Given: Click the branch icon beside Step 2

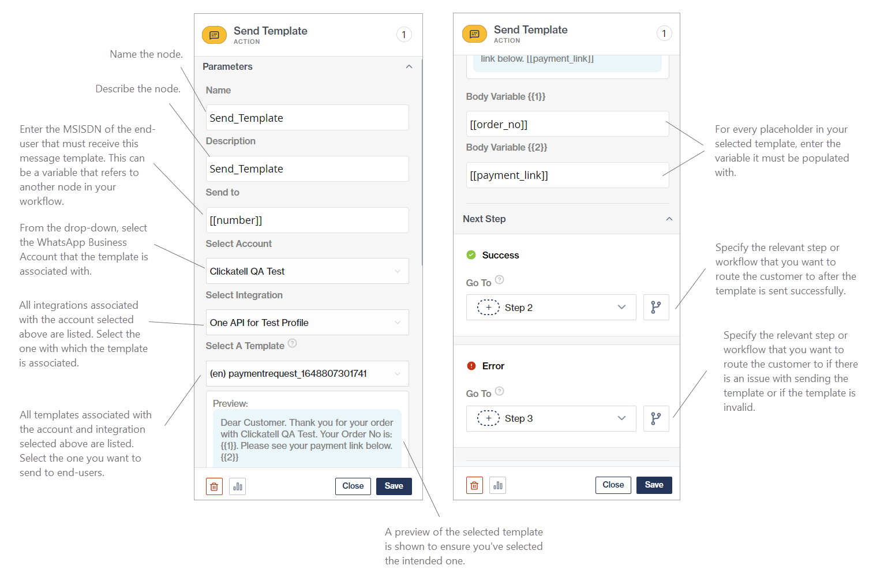Looking at the screenshot, I should pyautogui.click(x=656, y=308).
